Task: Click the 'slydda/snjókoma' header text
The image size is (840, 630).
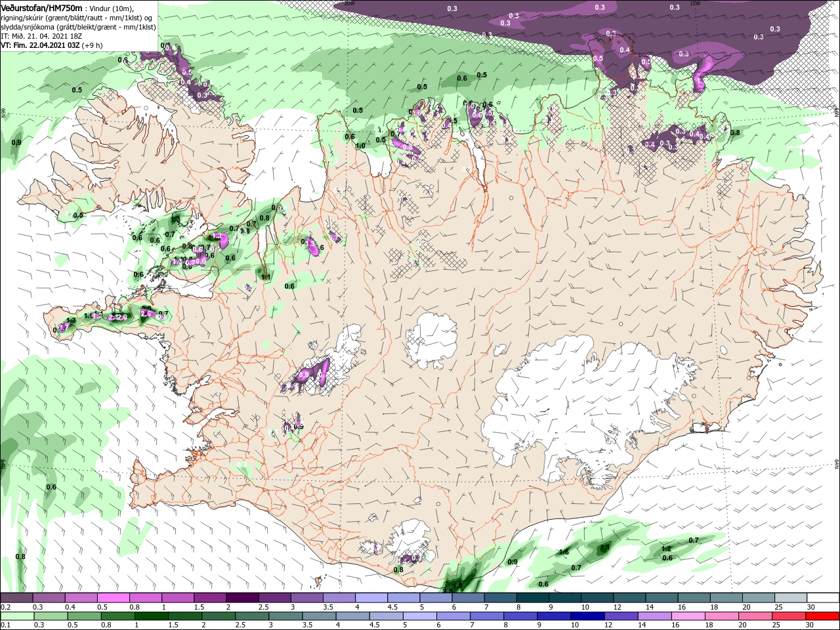Action: tap(28, 27)
